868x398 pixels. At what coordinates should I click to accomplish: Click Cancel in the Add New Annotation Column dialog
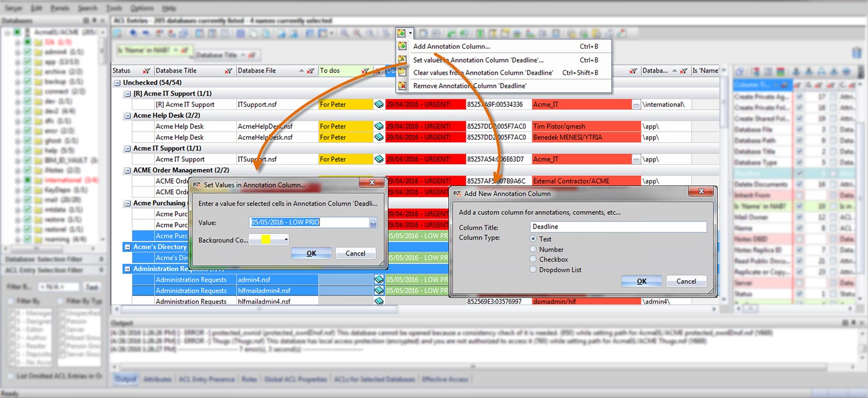pyautogui.click(x=686, y=281)
